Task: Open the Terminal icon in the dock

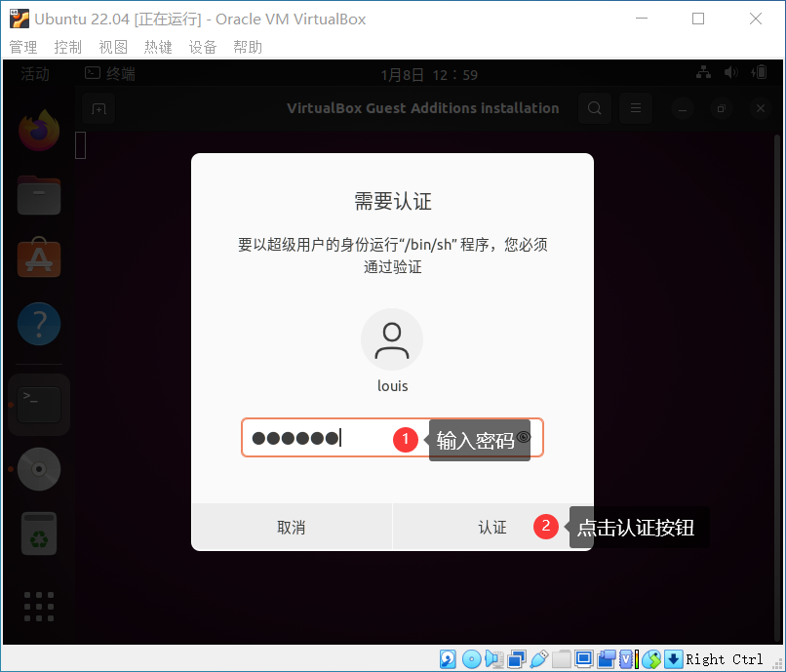Action: pos(38,404)
